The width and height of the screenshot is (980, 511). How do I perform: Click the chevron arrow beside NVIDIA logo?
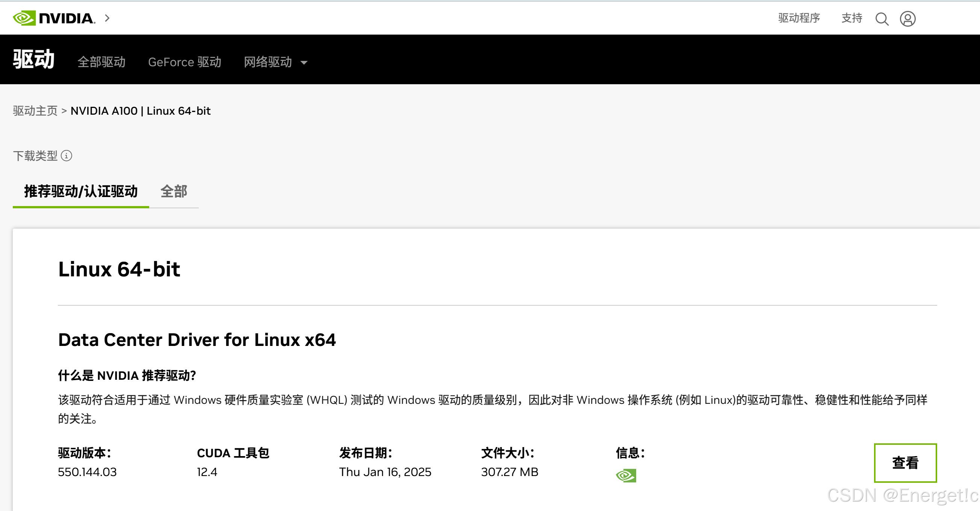point(107,18)
